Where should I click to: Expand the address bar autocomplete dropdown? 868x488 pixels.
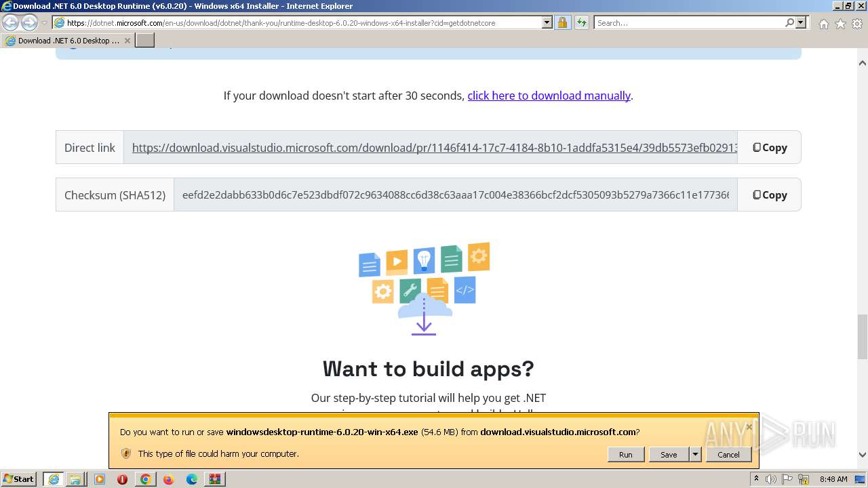547,23
